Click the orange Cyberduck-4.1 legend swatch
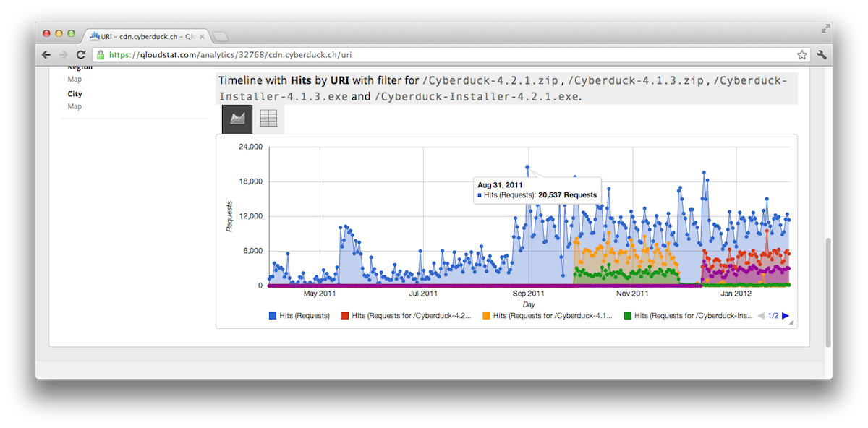Screen dimensions: 868x428 pyautogui.click(x=486, y=316)
